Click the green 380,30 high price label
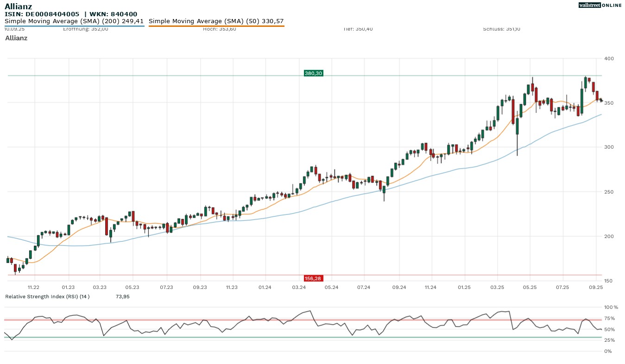The width and height of the screenshot is (625, 364). click(x=313, y=73)
